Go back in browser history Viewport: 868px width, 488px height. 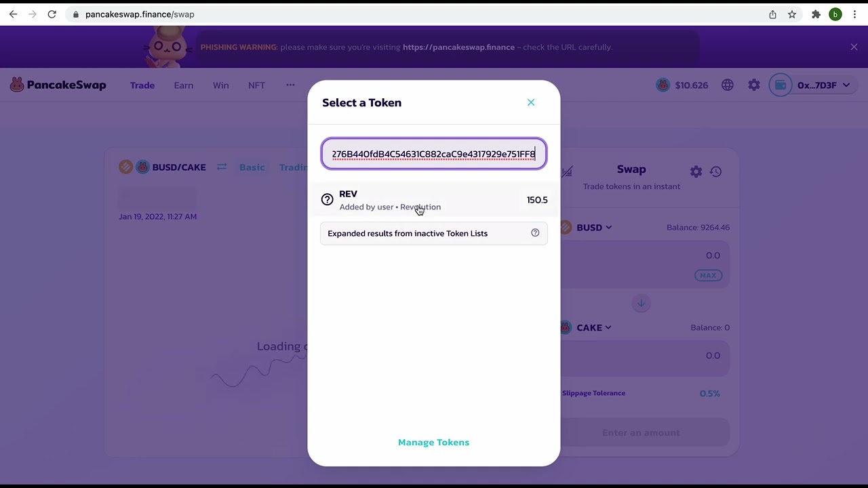13,14
